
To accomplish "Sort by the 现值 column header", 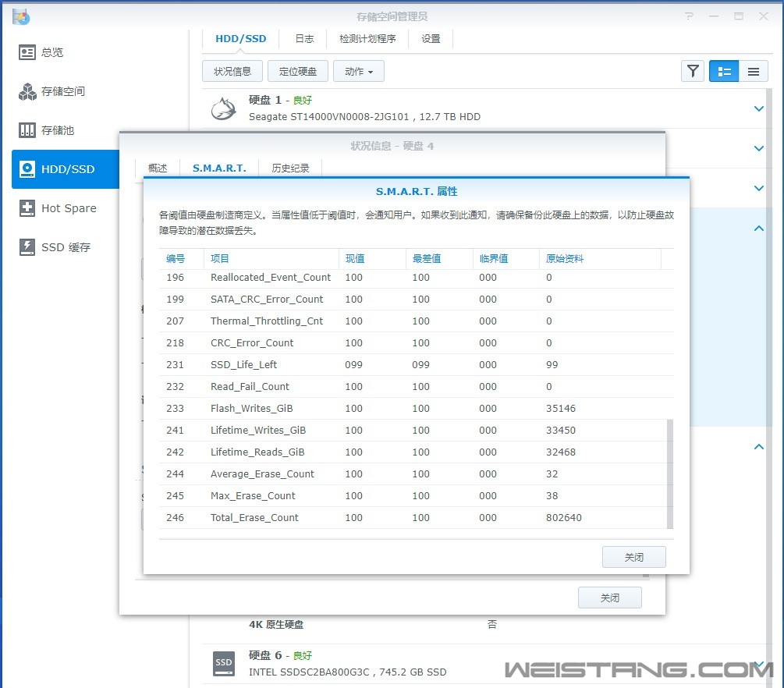I will coord(372,258).
